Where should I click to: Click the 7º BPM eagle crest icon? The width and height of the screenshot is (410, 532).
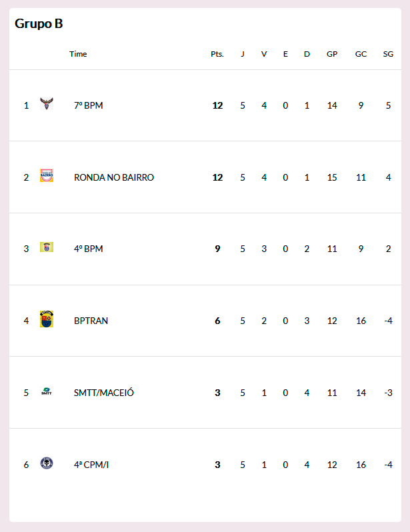tap(47, 103)
